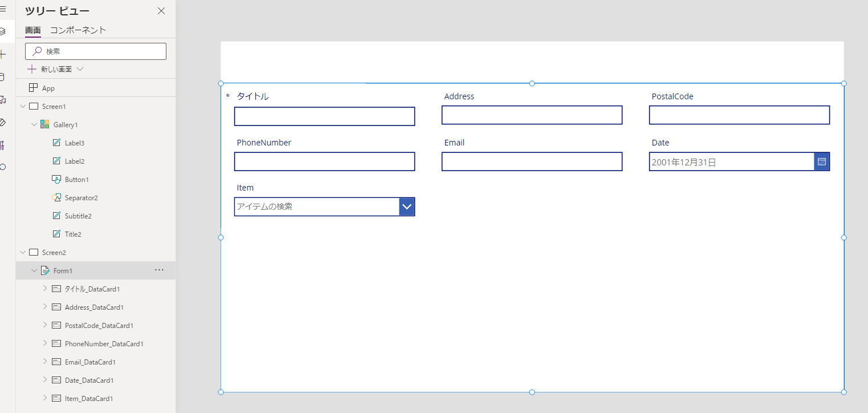Select Title2 in the tree view
This screenshot has width=868, height=413.
[73, 234]
